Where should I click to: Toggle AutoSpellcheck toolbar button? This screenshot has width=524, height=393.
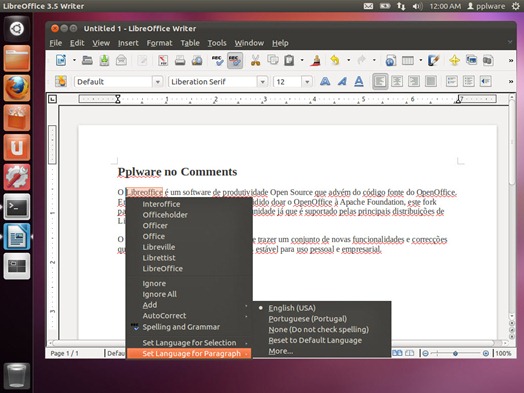(x=235, y=60)
